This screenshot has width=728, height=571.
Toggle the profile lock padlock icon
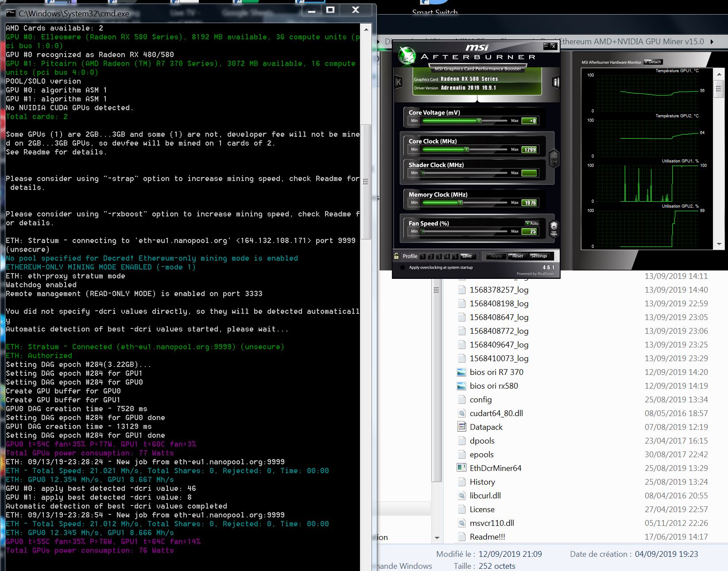coord(396,256)
